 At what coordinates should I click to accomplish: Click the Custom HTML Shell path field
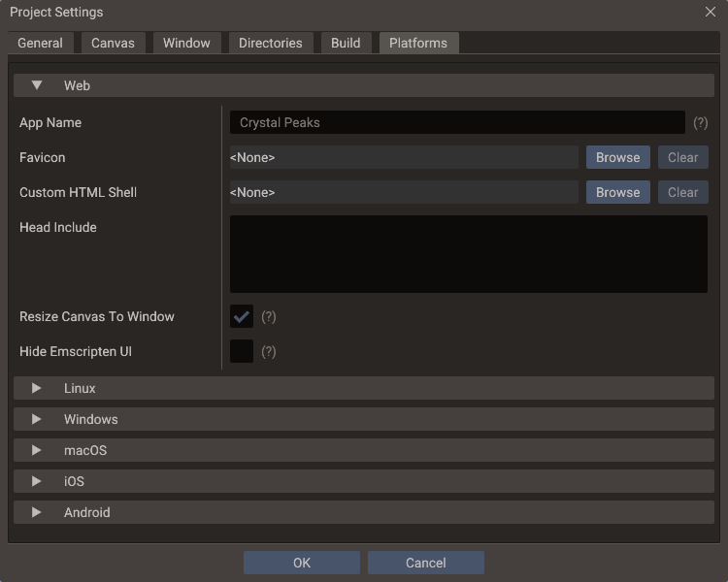(404, 192)
